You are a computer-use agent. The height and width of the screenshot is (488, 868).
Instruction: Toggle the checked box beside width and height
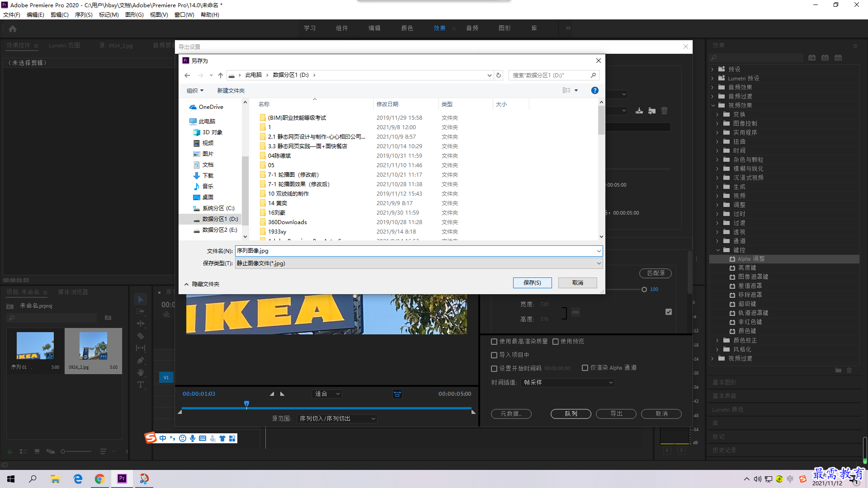tap(669, 312)
